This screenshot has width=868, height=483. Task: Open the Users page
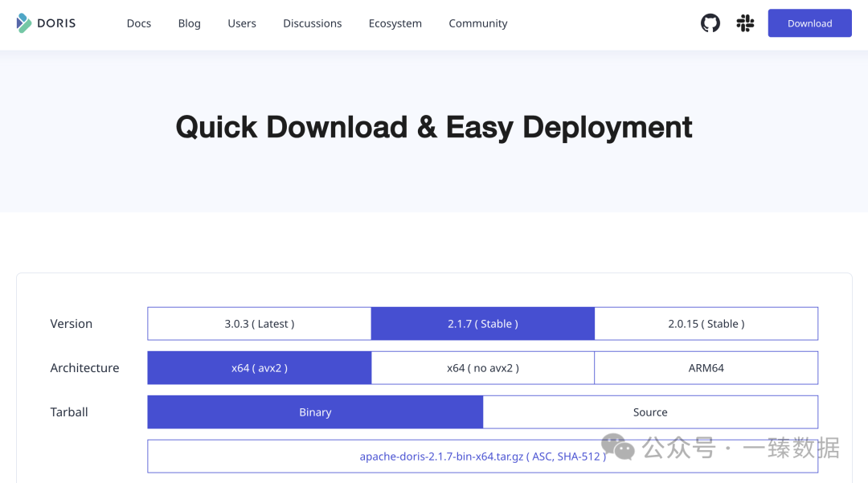[x=242, y=23]
